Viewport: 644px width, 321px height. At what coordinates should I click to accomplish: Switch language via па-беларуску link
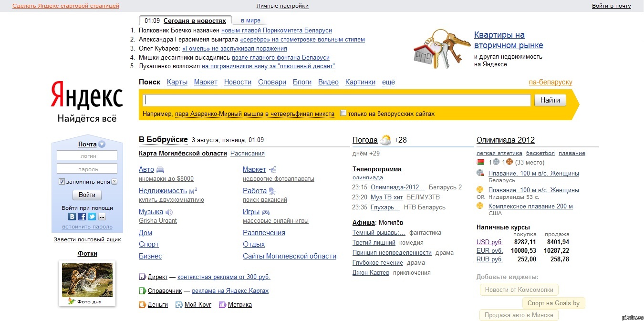551,82
